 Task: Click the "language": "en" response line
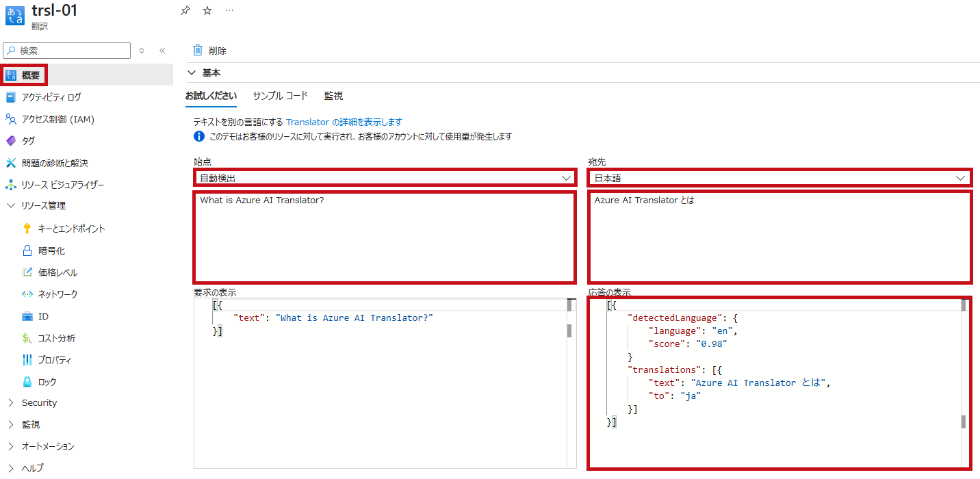693,331
